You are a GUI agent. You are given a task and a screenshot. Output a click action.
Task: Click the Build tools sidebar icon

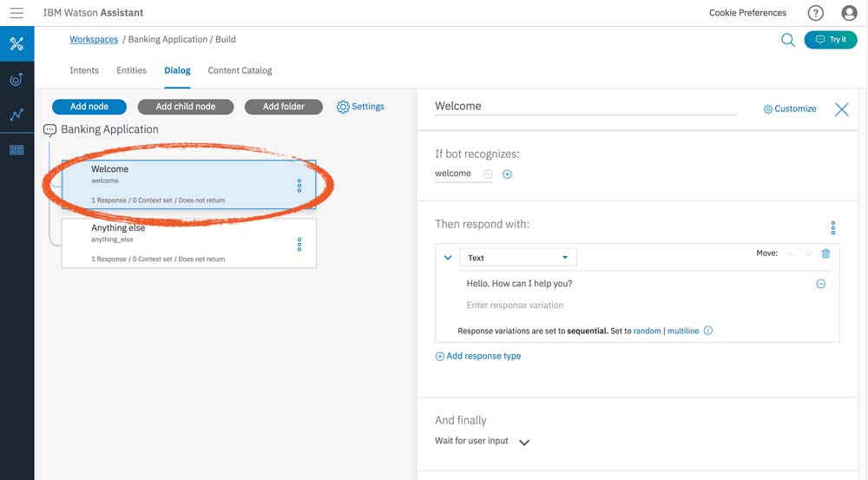point(16,43)
